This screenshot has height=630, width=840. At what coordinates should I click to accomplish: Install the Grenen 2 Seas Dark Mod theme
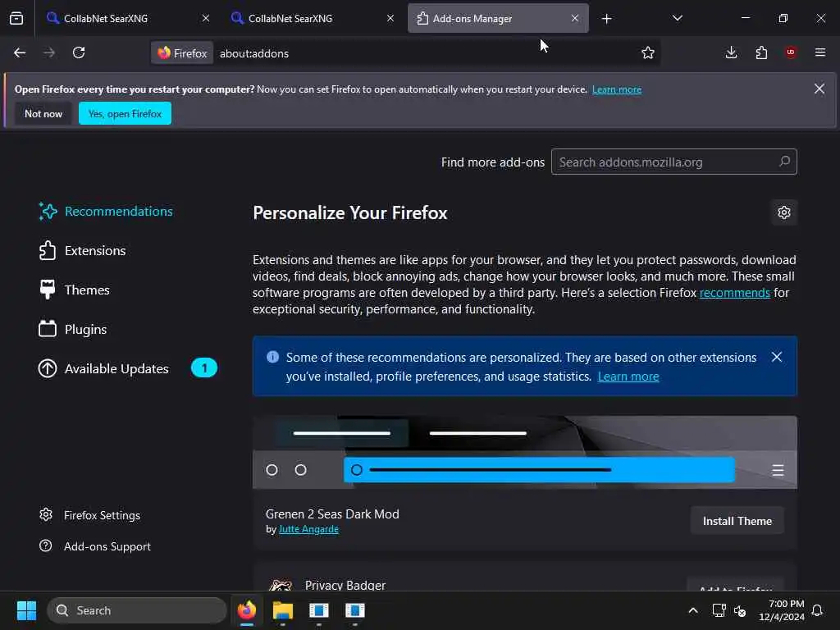[737, 521]
